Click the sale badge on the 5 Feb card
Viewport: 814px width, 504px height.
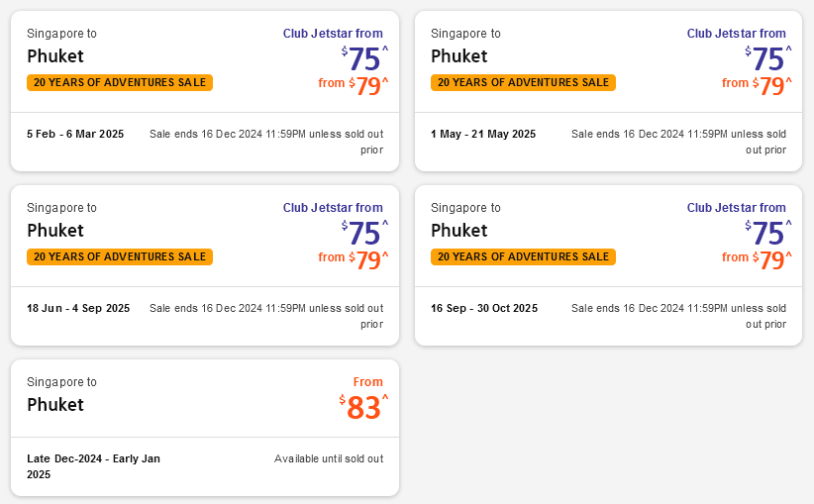tap(119, 82)
